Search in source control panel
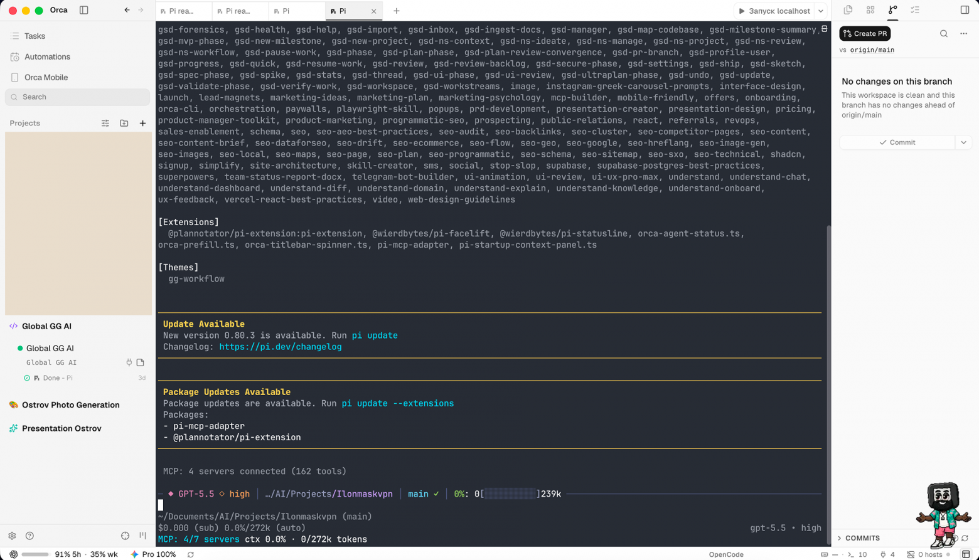Screen dimensions: 979x560 (944, 34)
